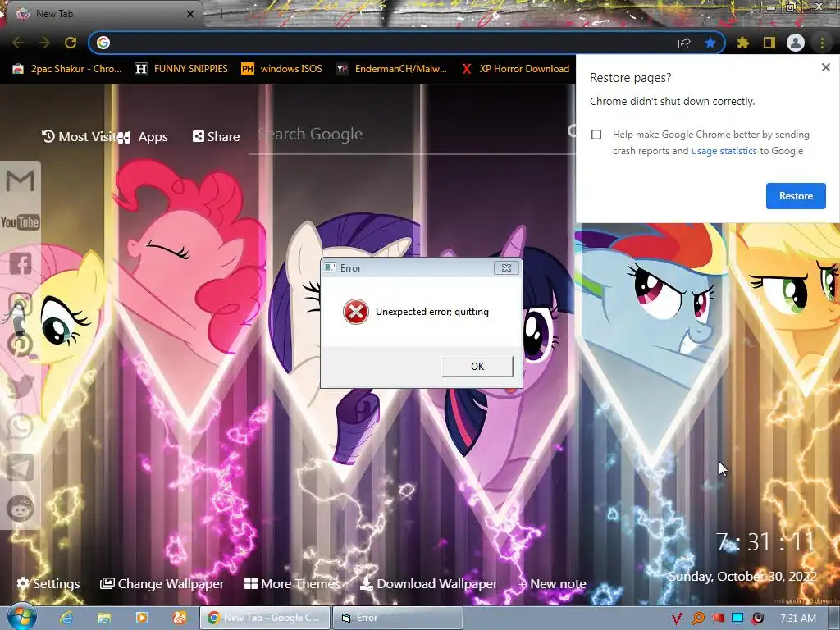Open YouTube sidebar shortcut
Screen dimensions: 840x630
coord(20,222)
